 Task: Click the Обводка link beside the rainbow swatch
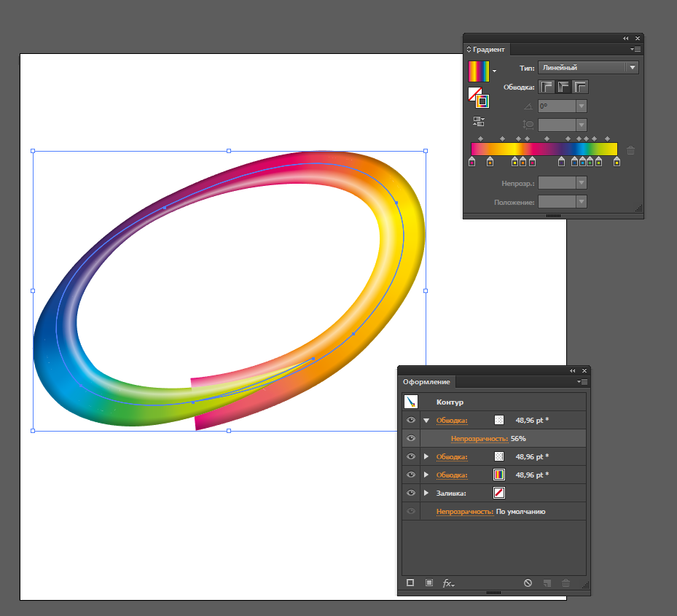[452, 475]
